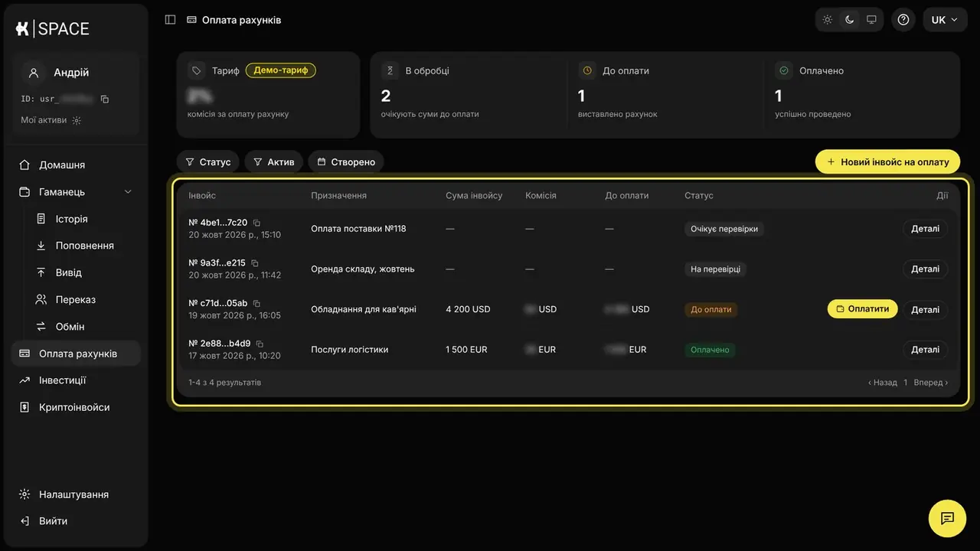Click Новий інвойс на оплату button
The image size is (980, 551).
click(887, 162)
